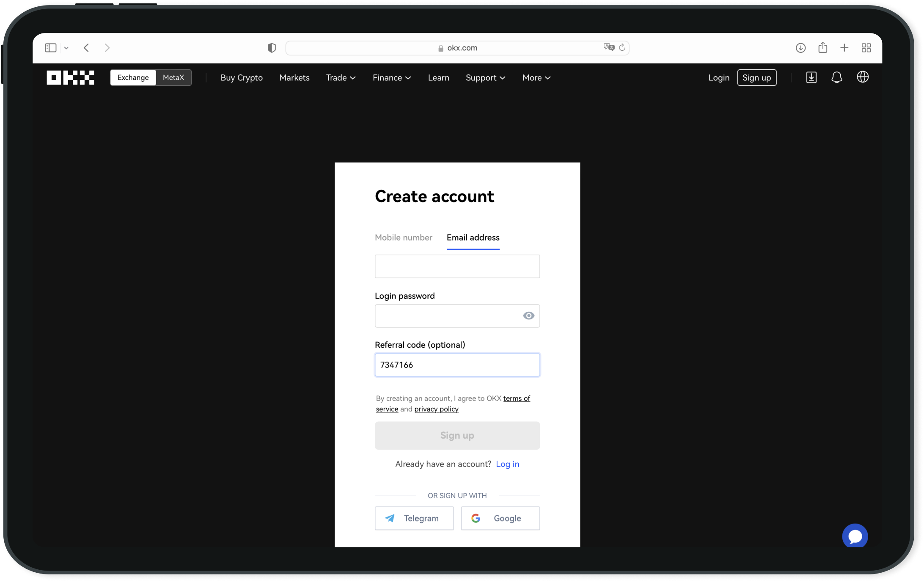The image size is (924, 582).
Task: Click the email address input field
Action: 457,266
